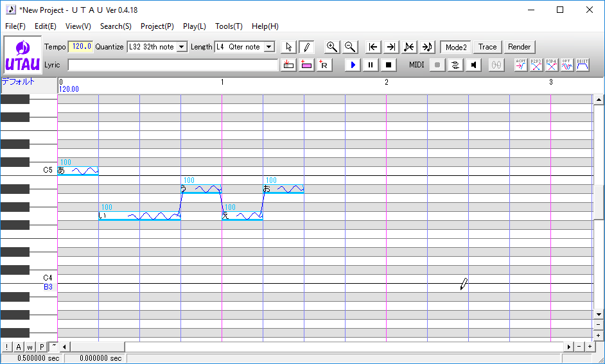Open MIDI connection settings icon
Viewport: 605px width, 364px height.
click(455, 65)
